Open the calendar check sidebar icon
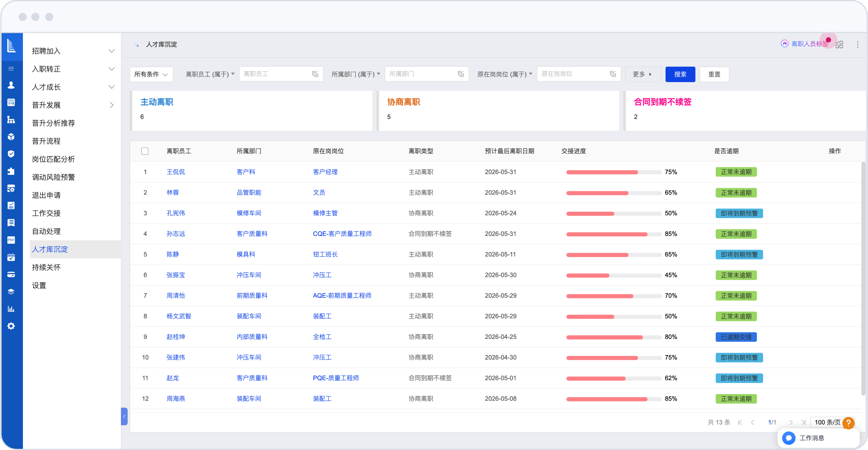Viewport: 868px width, 450px height. [11, 257]
